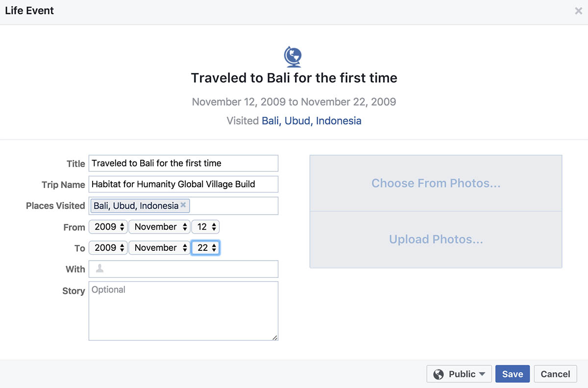
Task: Remove the Bali, Ubud, Indonesia place tag
Action: pos(183,205)
